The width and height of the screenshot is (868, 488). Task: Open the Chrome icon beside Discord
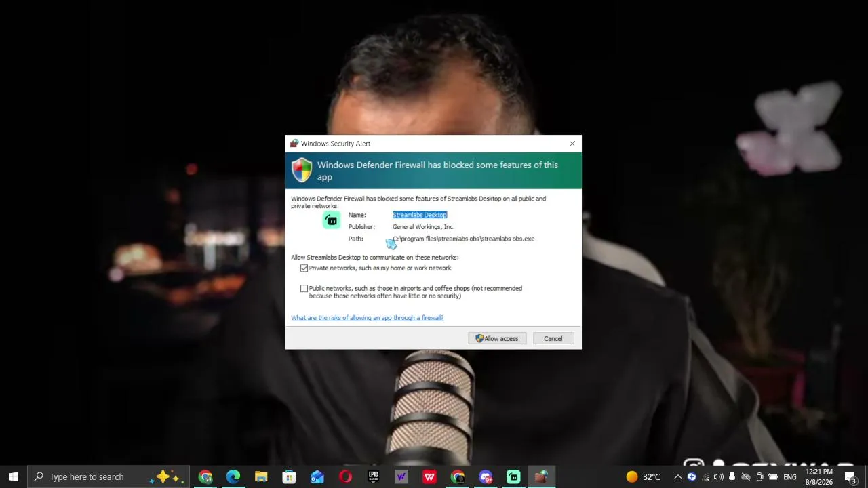tap(458, 476)
